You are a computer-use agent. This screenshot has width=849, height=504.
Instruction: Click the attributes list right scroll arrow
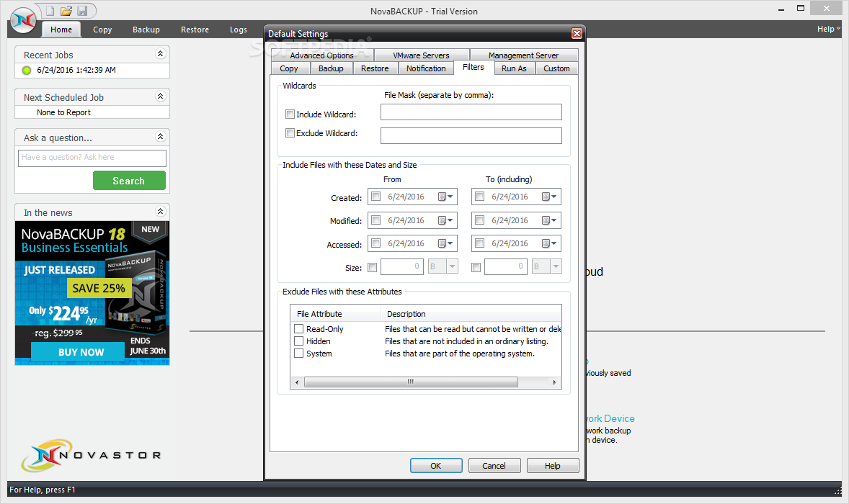tap(554, 382)
